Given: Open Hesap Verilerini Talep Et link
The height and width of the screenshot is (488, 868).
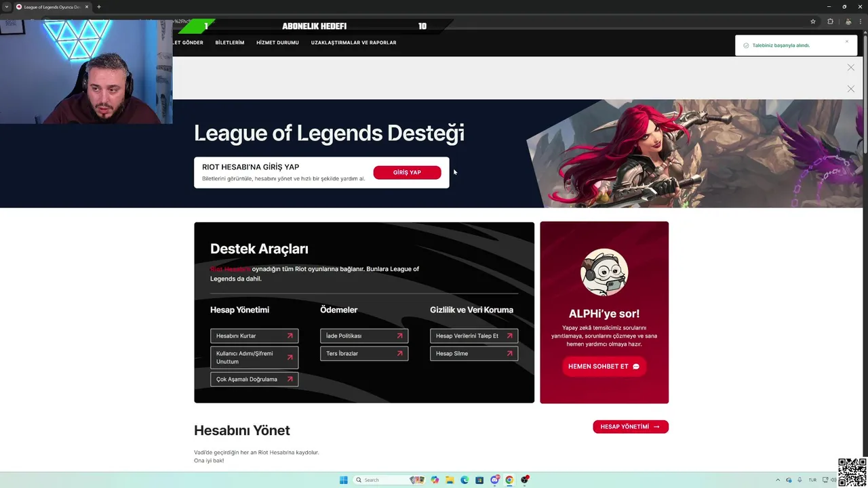Looking at the screenshot, I should pos(474,335).
